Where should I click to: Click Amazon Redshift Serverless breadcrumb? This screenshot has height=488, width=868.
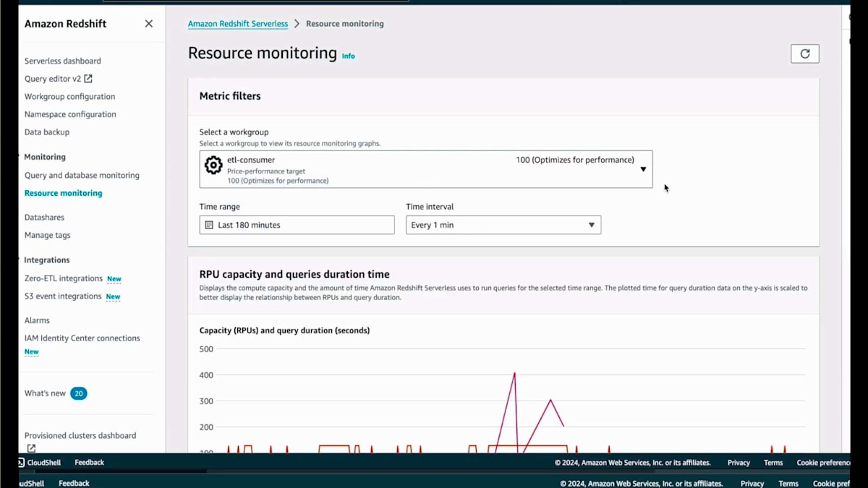tap(238, 24)
